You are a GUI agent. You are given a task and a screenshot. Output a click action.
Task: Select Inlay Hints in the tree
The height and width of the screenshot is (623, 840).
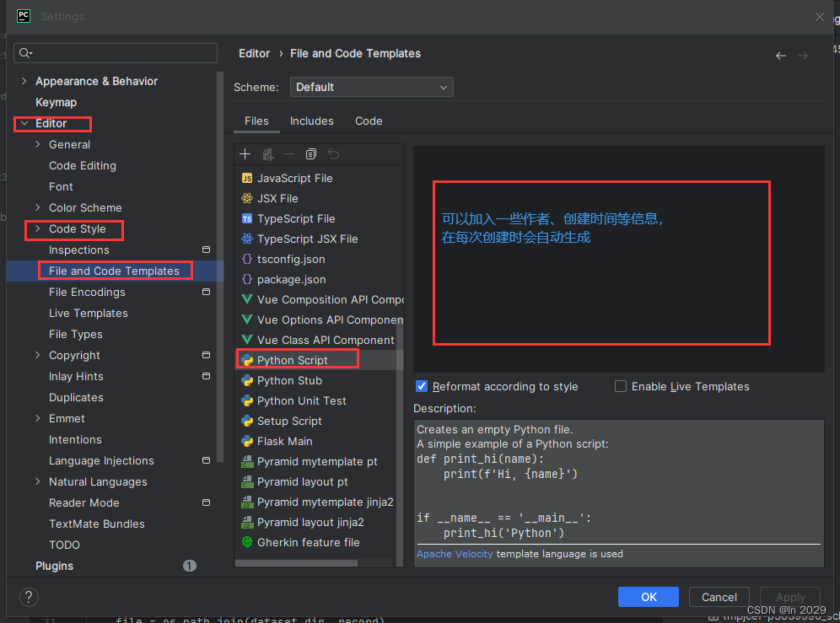76,376
